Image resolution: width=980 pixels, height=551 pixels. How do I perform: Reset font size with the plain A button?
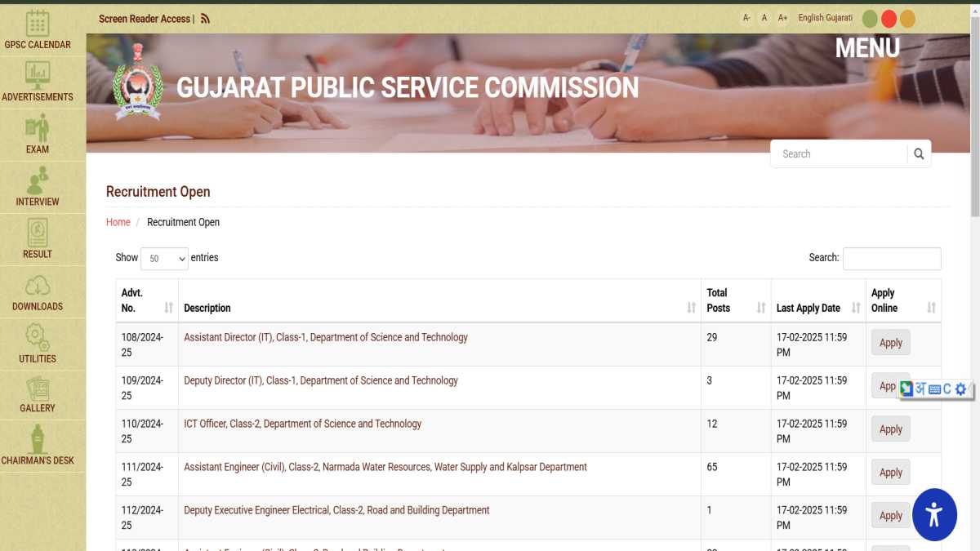pos(764,18)
